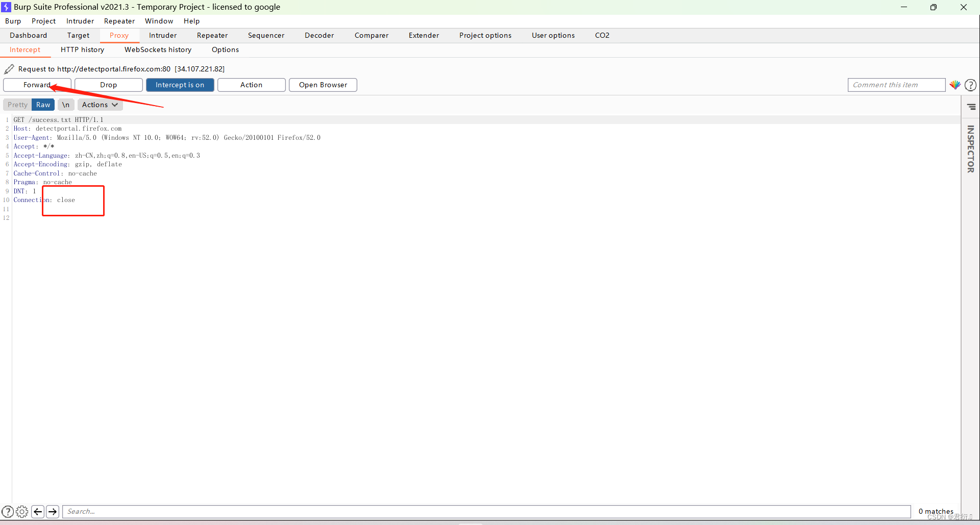Viewport: 980px width, 525px height.
Task: Click the search help question mark icon
Action: coord(8,511)
